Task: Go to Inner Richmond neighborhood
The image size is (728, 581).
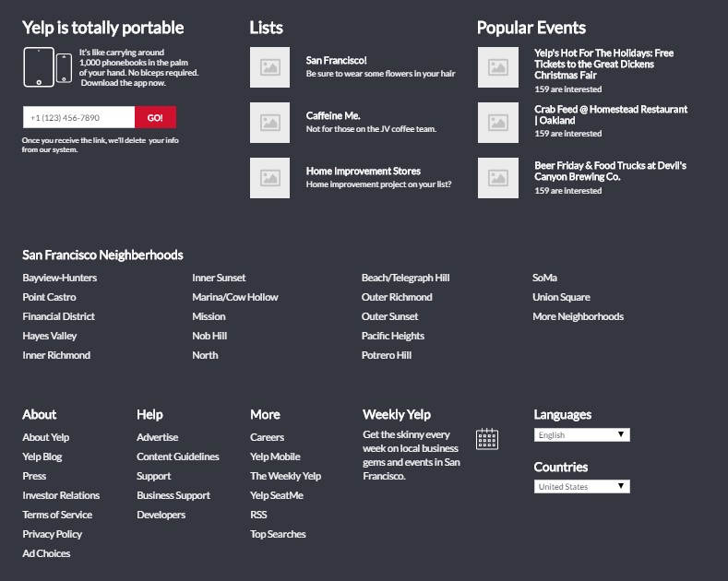Action: point(56,355)
